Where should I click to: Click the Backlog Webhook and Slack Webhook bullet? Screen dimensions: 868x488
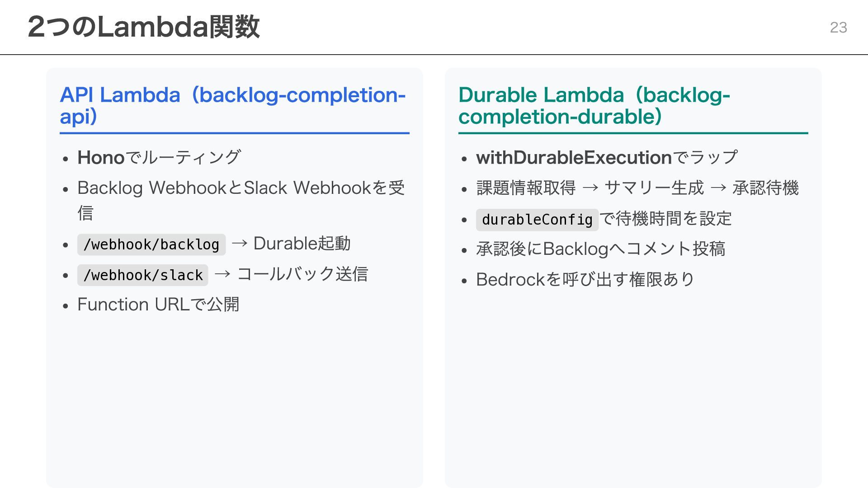pyautogui.click(x=241, y=188)
